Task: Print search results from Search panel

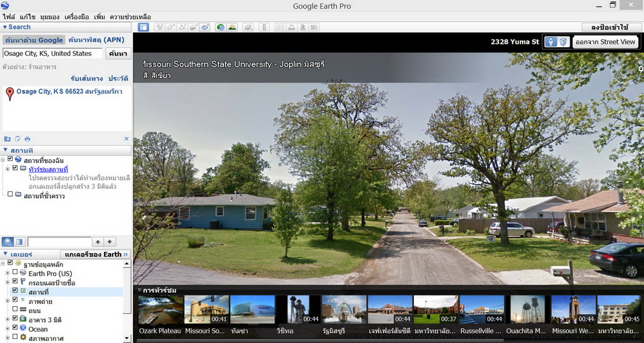Action: [28, 139]
